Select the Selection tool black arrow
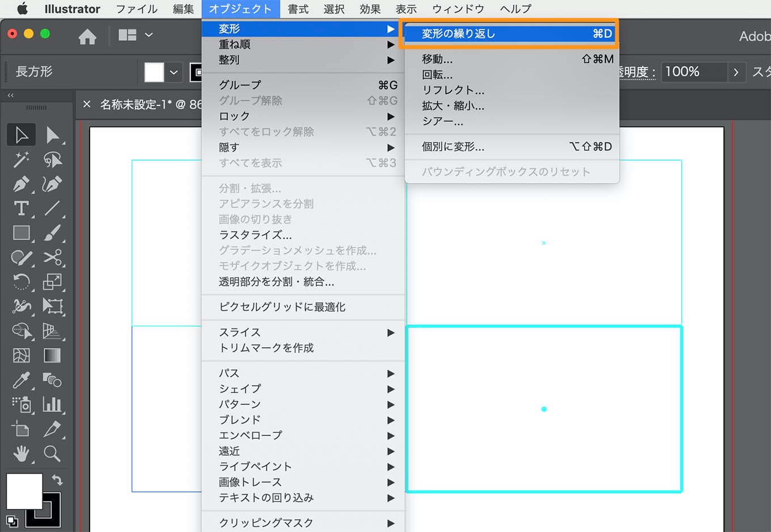Viewport: 771px width, 532px height. point(22,135)
